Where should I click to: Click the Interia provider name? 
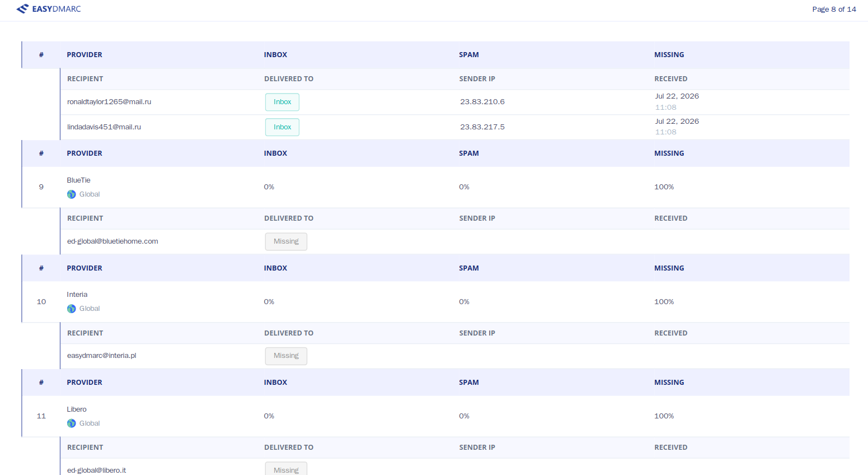click(77, 295)
